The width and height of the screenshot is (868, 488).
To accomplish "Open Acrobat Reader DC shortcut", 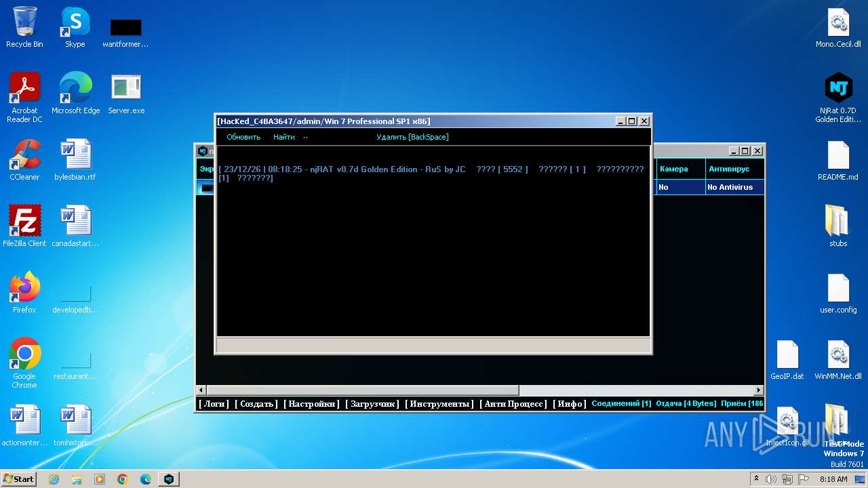I will [x=24, y=98].
